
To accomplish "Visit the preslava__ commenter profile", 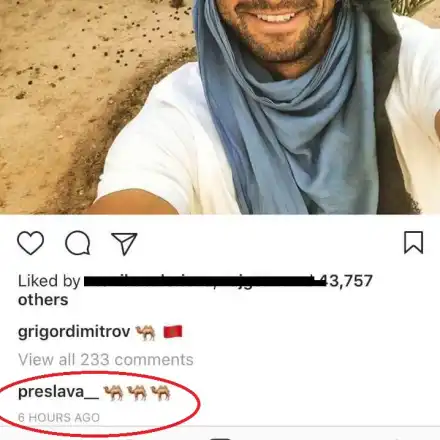I will (x=58, y=392).
